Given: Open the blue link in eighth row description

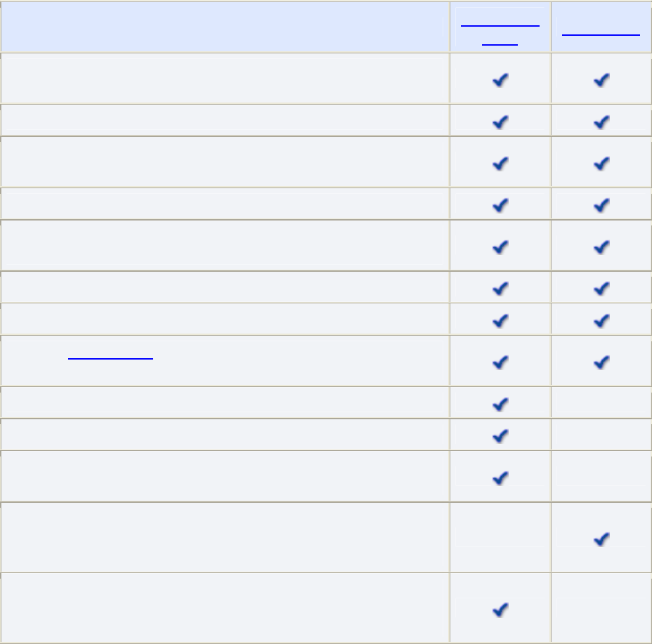Looking at the screenshot, I should pos(111,357).
